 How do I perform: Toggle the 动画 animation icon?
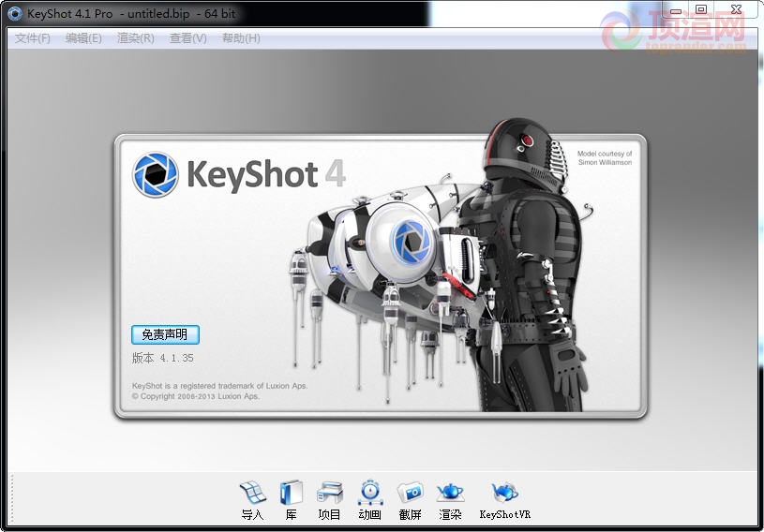coord(370,500)
